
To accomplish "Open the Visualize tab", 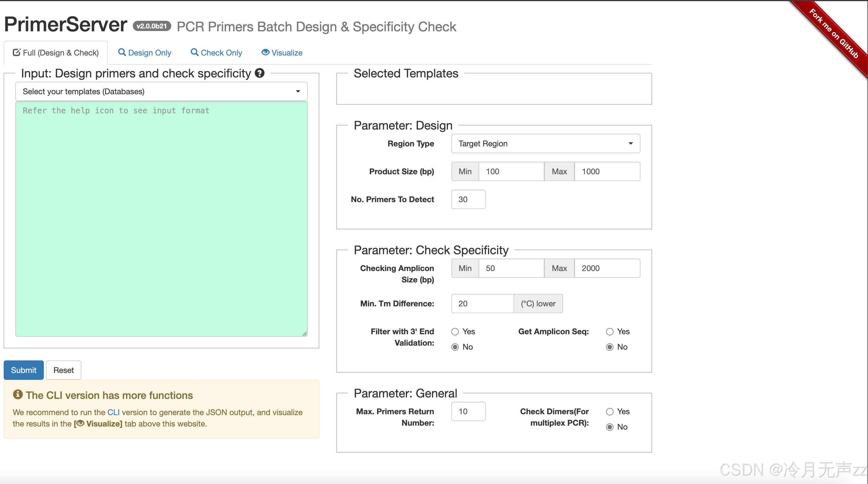I will click(282, 53).
